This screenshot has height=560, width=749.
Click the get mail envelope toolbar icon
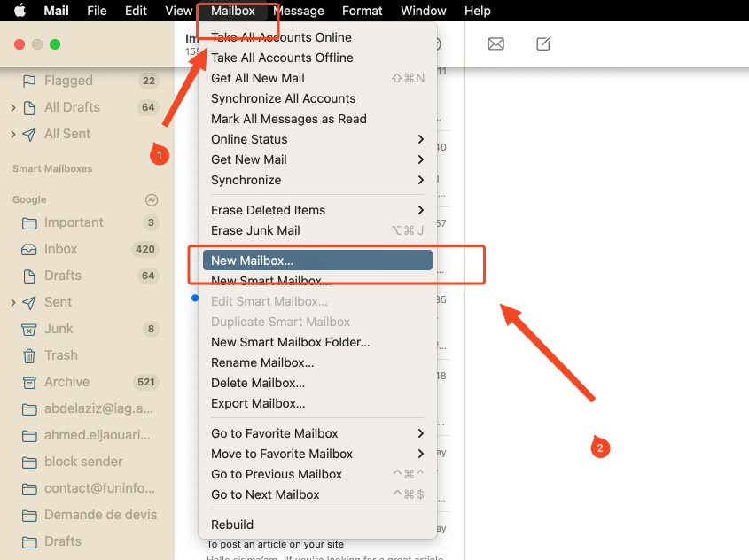click(495, 43)
